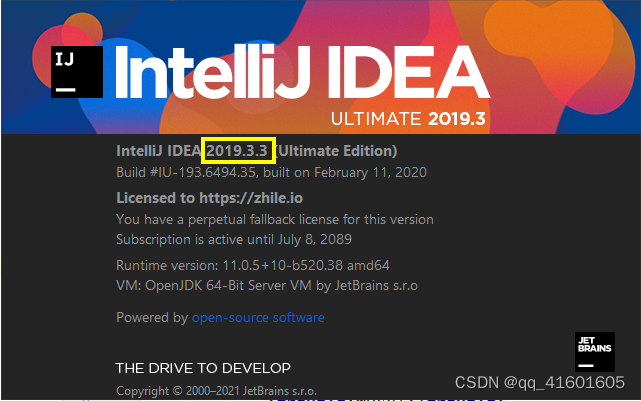Click the large IntelliJ IDEA banner title
Image resolution: width=641 pixels, height=401 pixels.
(x=302, y=72)
